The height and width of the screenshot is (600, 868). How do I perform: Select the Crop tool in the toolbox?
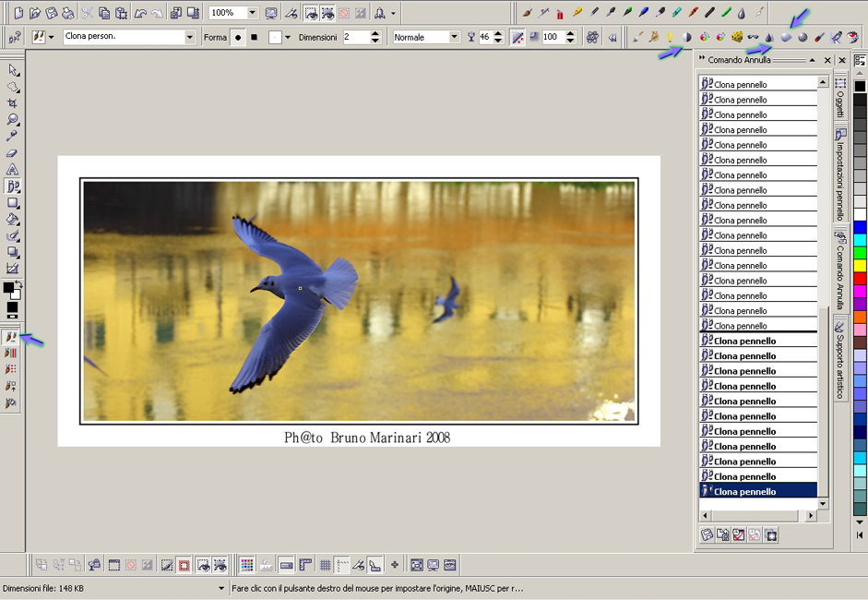13,103
